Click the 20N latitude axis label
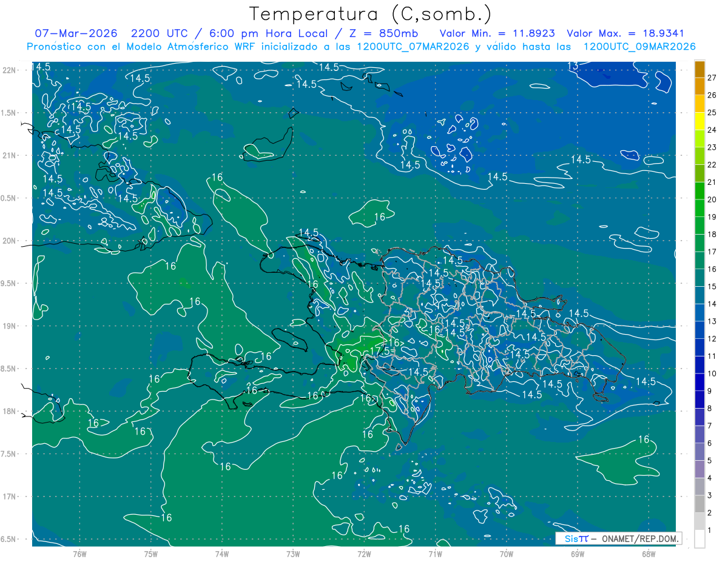 [10, 241]
